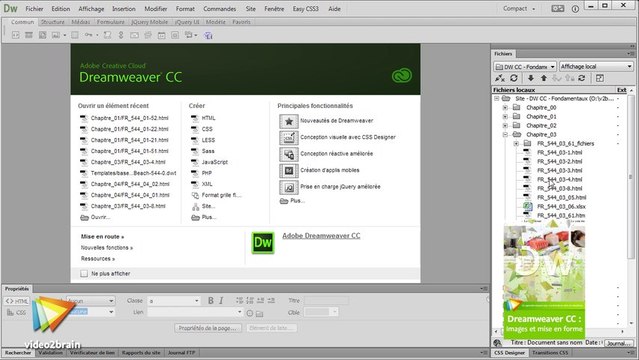
Task: Click the point-to-file target icon by Lien
Action: coord(249,313)
